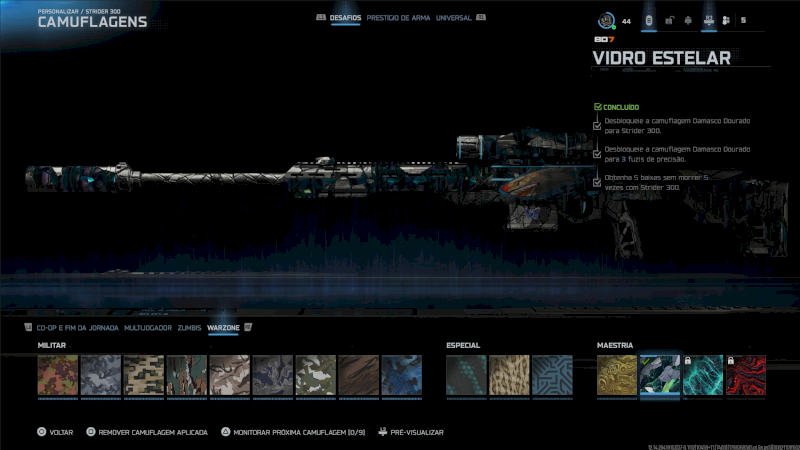Select the brown tiger stripe Militar camo

(359, 375)
